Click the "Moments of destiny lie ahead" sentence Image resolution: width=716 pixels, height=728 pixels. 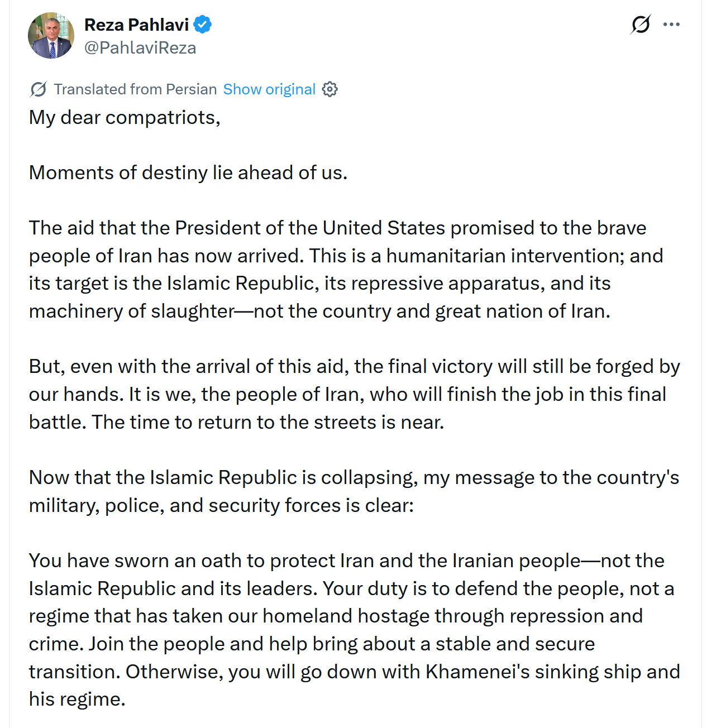[188, 173]
